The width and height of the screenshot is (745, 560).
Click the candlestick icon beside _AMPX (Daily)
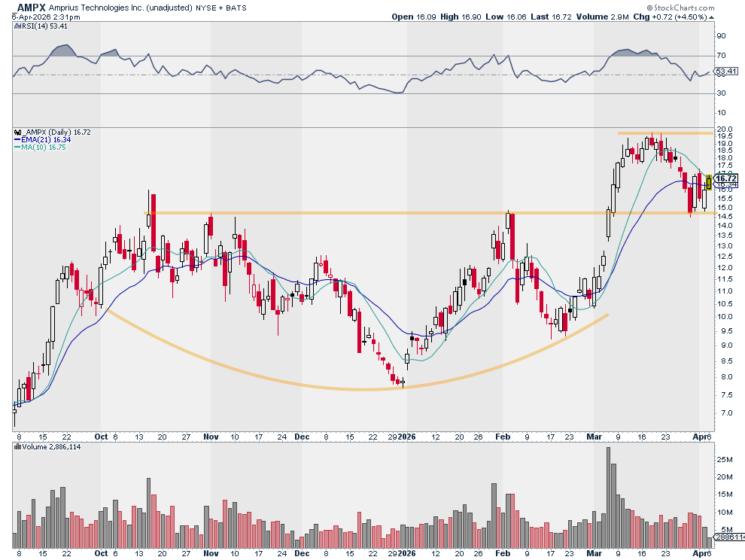coord(17,132)
